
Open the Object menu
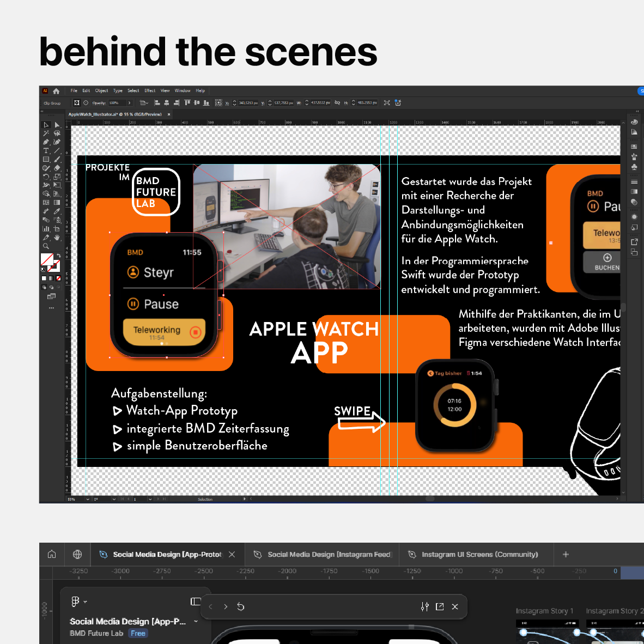101,91
